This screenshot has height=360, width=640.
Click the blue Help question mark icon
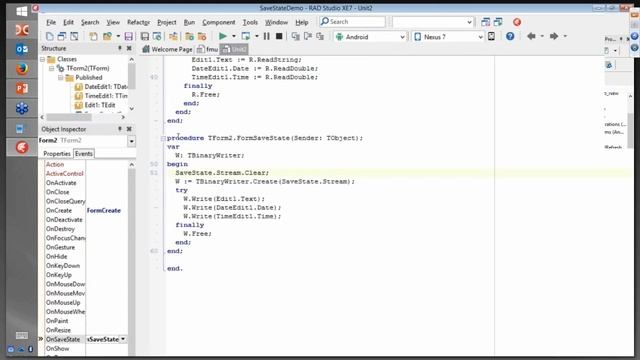click(510, 36)
